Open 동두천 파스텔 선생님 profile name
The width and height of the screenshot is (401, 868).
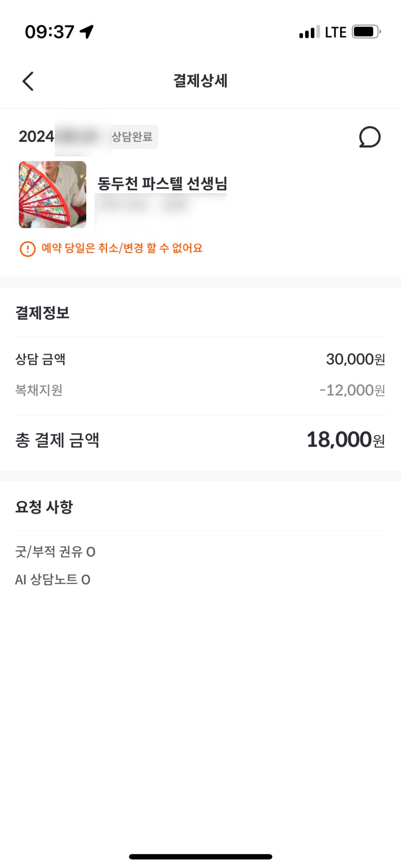pos(162,184)
